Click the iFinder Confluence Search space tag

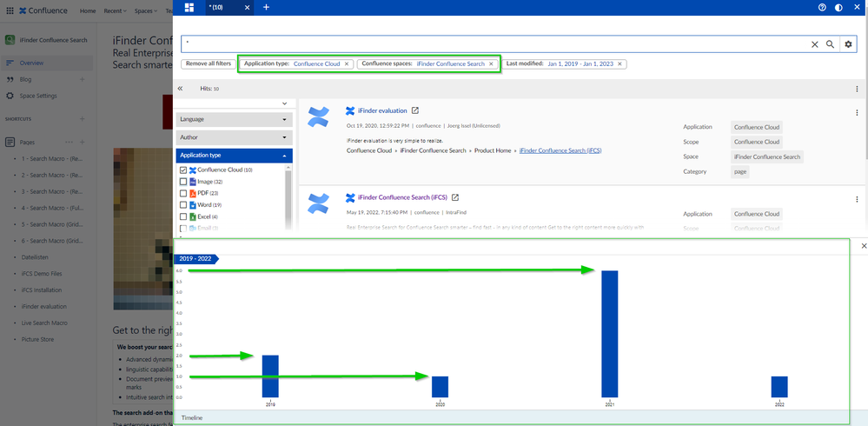click(x=766, y=157)
